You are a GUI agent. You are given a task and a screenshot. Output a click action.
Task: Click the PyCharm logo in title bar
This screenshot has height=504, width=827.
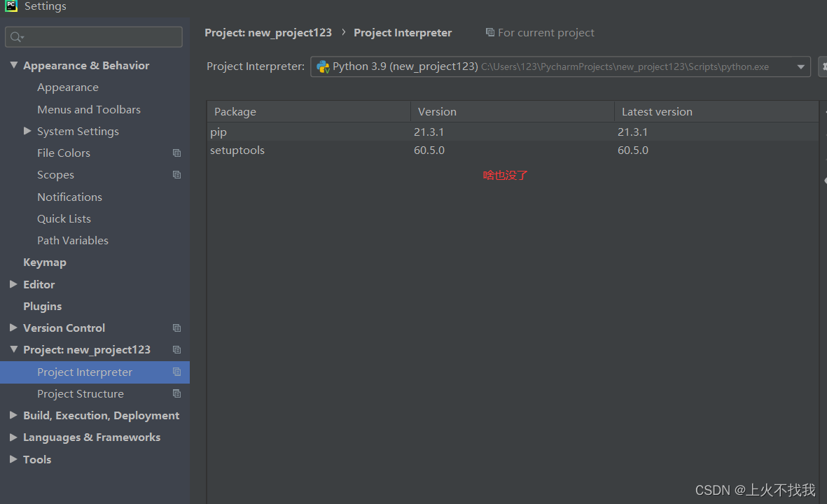(x=11, y=6)
